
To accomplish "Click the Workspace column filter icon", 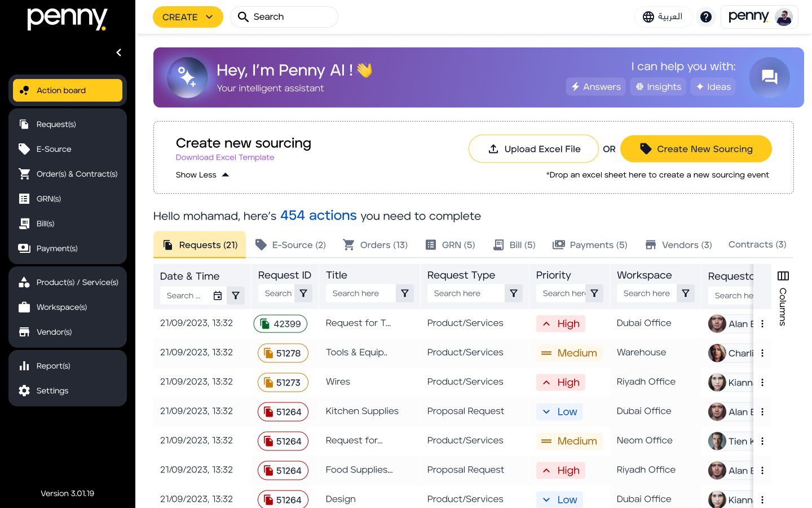I will point(686,294).
